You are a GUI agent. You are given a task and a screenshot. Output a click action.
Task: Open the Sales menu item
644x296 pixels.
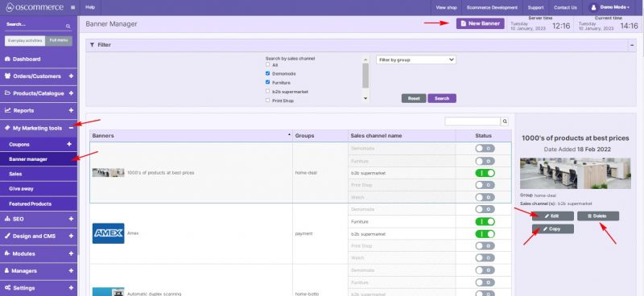pos(39,174)
